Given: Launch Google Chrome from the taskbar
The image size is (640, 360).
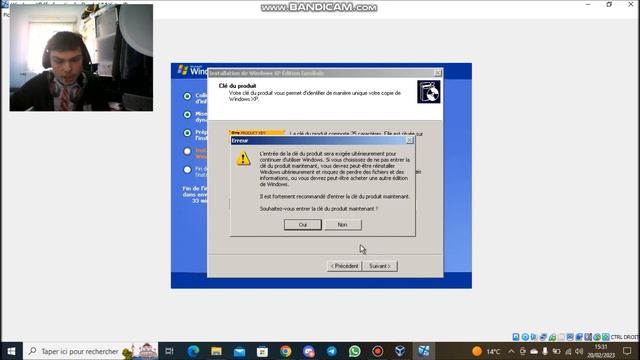Looking at the screenshot, I should coord(286,351).
